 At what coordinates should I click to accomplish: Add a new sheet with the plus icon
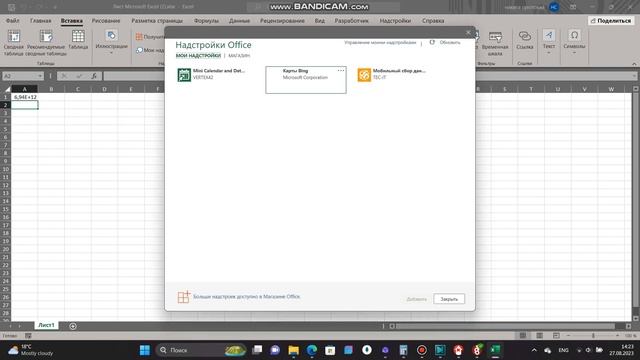[73, 326]
